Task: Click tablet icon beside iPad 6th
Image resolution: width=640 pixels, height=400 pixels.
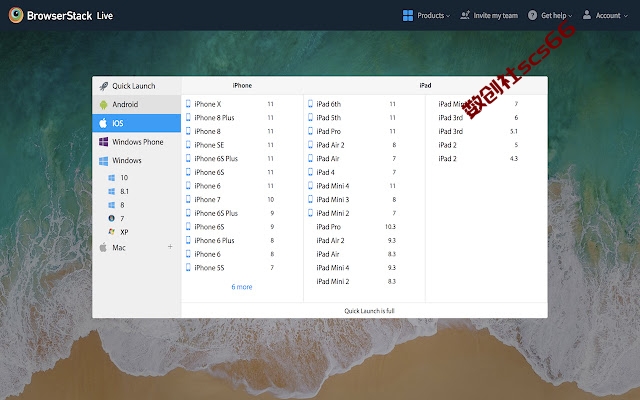Action: [x=310, y=104]
